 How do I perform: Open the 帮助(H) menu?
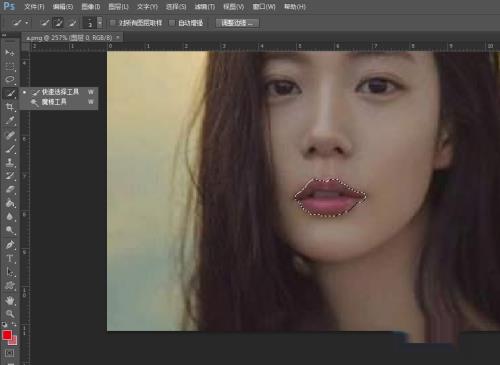point(295,7)
